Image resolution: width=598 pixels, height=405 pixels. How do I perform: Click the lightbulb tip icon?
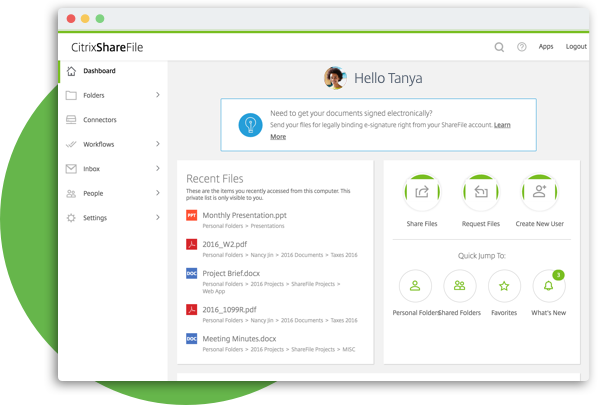250,125
